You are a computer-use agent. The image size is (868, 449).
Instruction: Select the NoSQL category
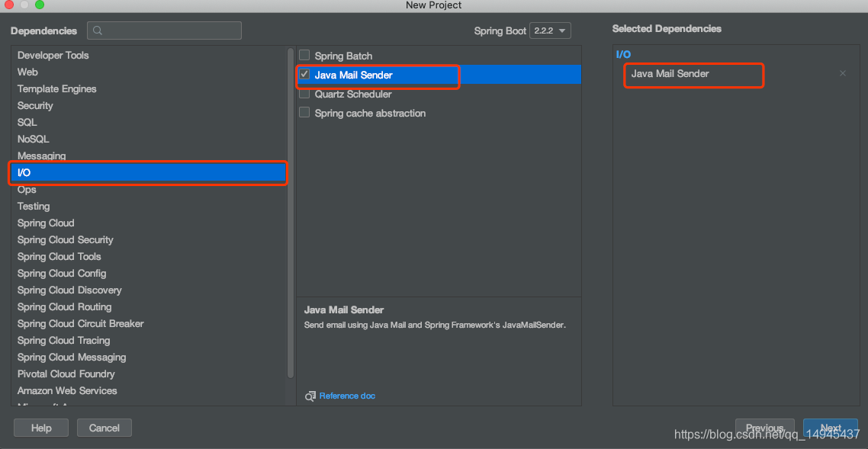(149, 139)
